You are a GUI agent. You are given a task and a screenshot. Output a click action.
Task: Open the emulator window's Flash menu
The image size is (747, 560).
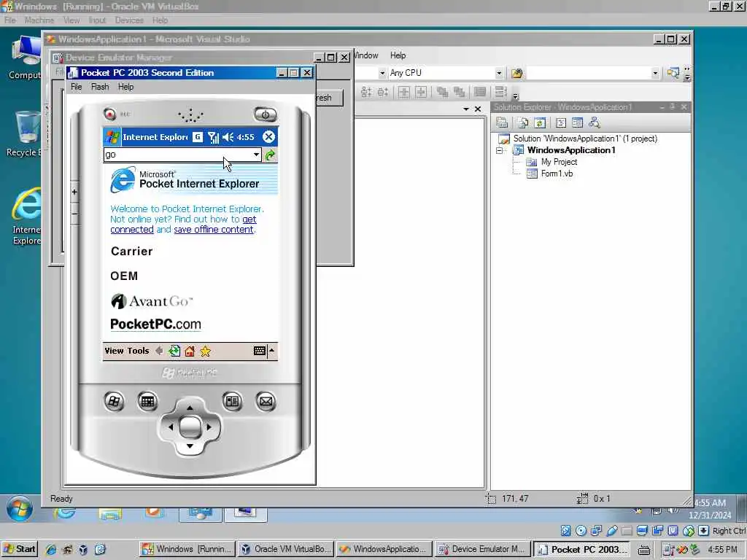tap(100, 87)
